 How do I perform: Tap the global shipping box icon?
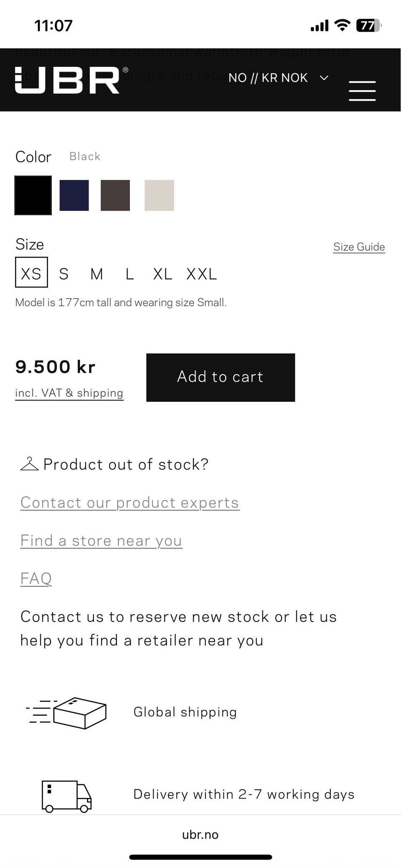tap(67, 713)
